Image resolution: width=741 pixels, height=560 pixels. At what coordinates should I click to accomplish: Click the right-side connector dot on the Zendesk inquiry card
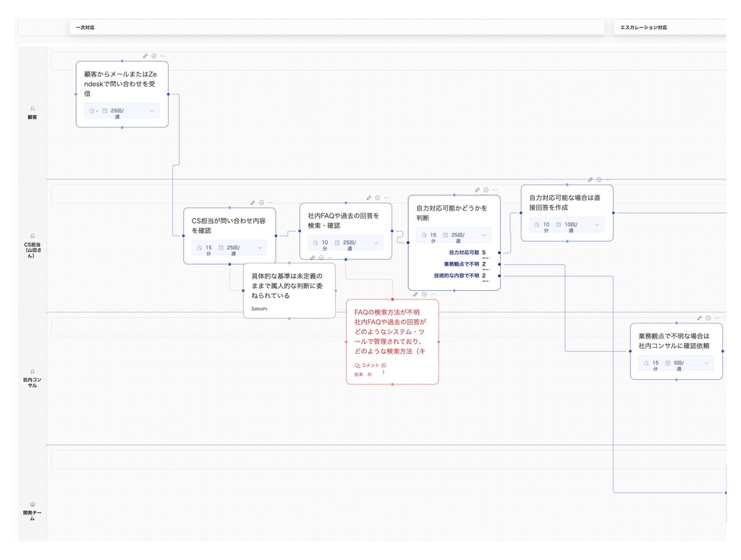[169, 94]
